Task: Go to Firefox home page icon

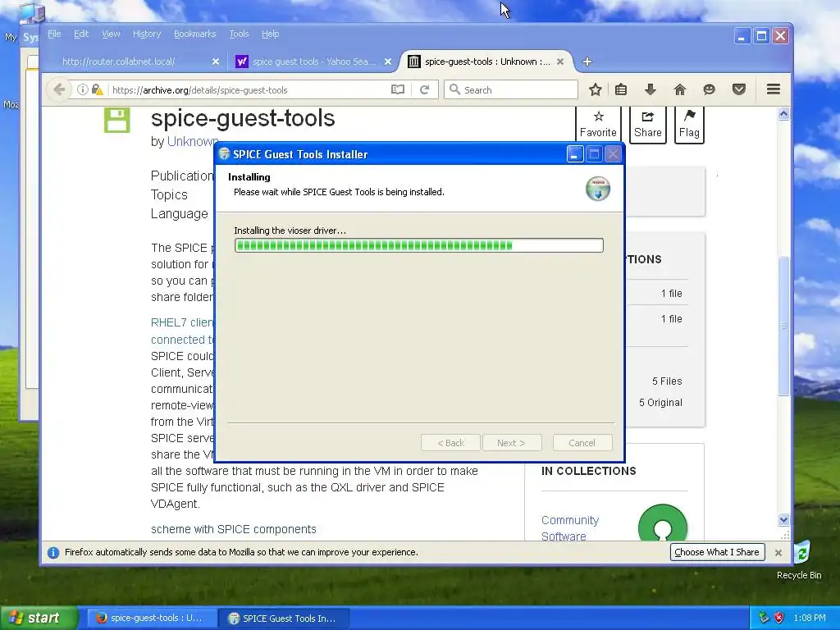Action: (x=680, y=89)
